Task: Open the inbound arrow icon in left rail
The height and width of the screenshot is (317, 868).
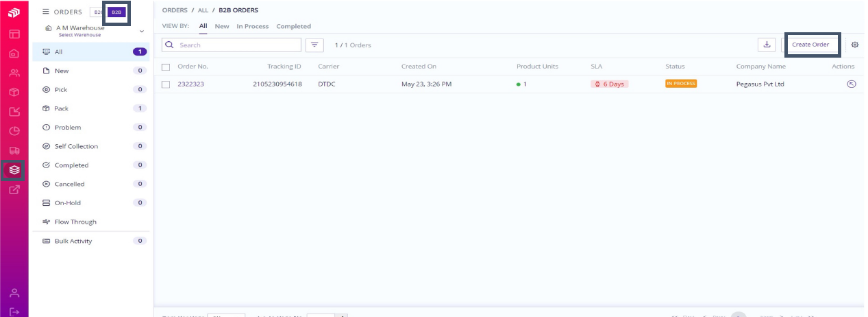Action: 14,111
